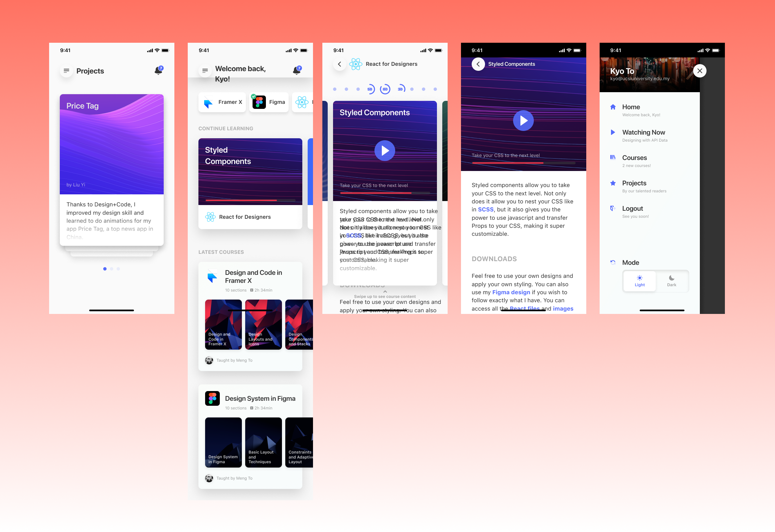Click the Logout icon in sidebar

coord(613,208)
